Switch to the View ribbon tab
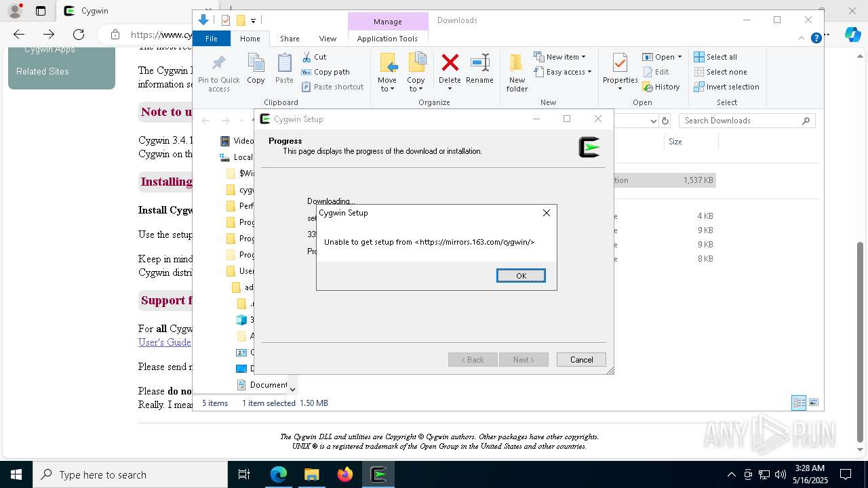Screen dimensions: 868x488 point(328,39)
